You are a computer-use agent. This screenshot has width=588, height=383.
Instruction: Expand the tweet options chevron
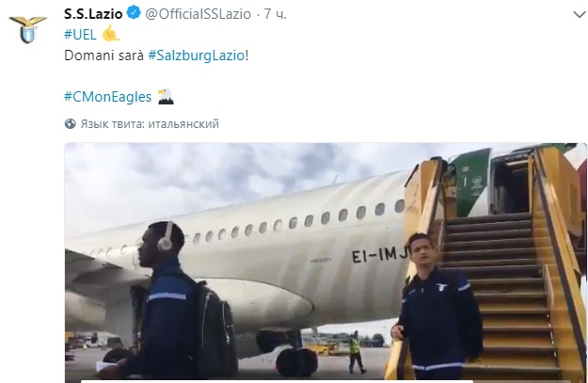[580, 14]
